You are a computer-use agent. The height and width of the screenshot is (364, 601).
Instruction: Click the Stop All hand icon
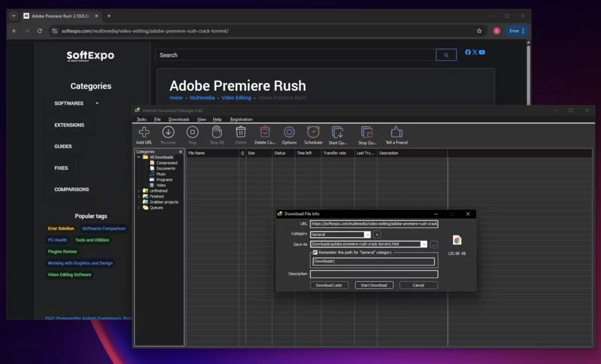pos(217,132)
